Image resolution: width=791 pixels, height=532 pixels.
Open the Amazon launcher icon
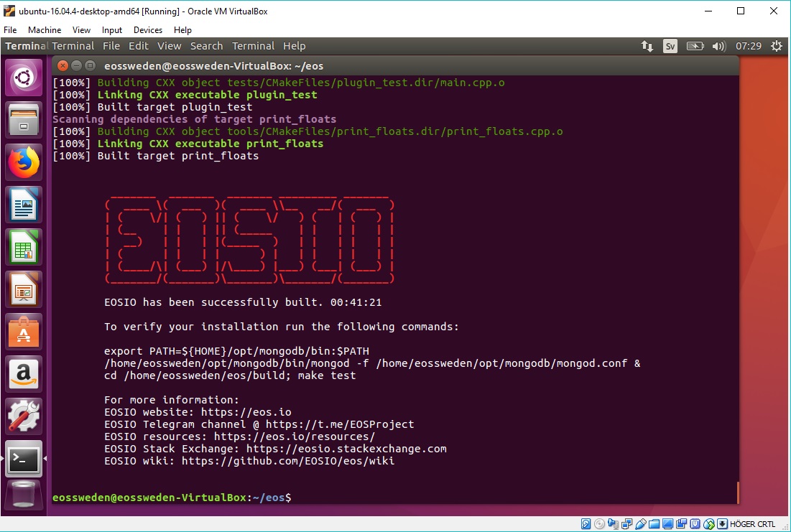(x=24, y=374)
